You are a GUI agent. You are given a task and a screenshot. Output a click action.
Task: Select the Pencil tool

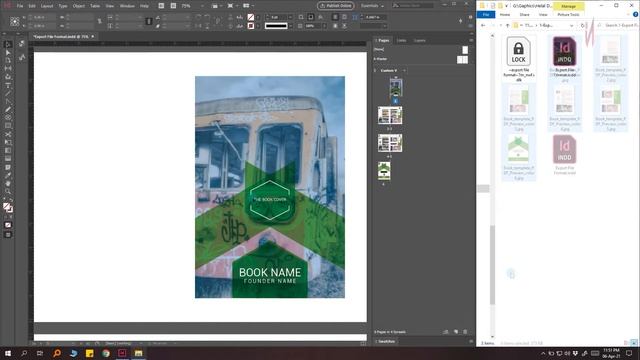point(8,109)
